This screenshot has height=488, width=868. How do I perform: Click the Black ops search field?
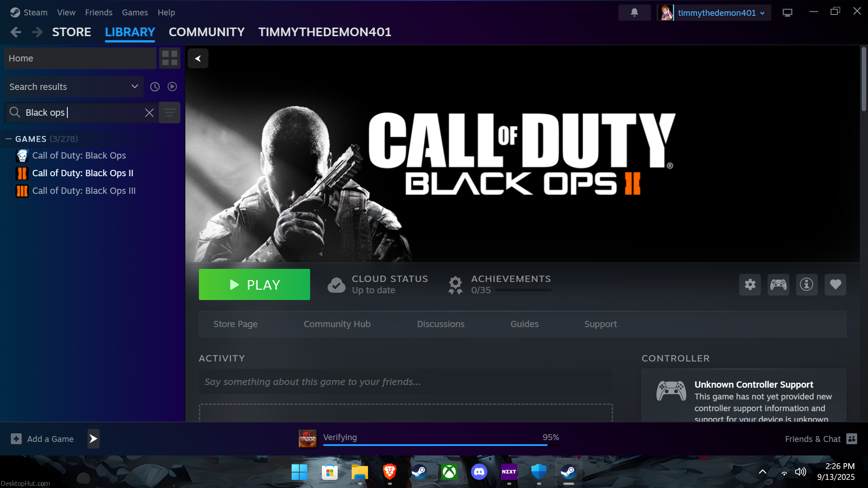point(81,113)
